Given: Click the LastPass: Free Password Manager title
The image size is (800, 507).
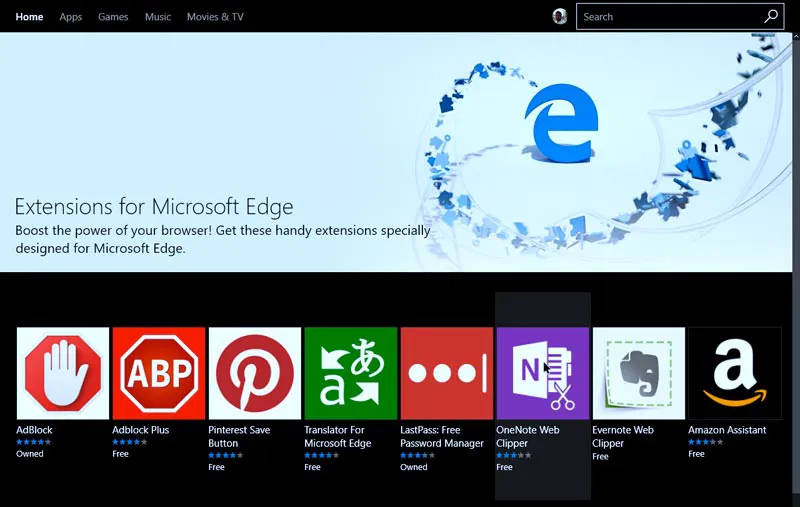Looking at the screenshot, I should pos(442,437).
